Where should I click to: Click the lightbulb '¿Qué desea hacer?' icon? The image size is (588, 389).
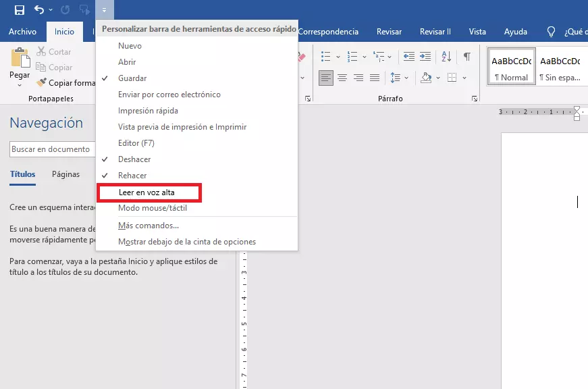coord(551,32)
